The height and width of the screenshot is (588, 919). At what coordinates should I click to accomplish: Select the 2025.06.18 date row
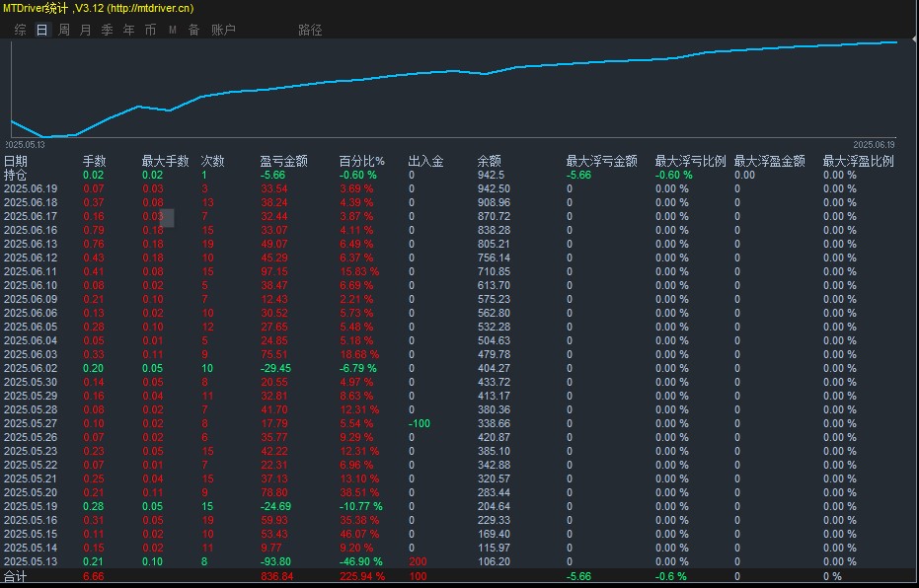pos(31,202)
